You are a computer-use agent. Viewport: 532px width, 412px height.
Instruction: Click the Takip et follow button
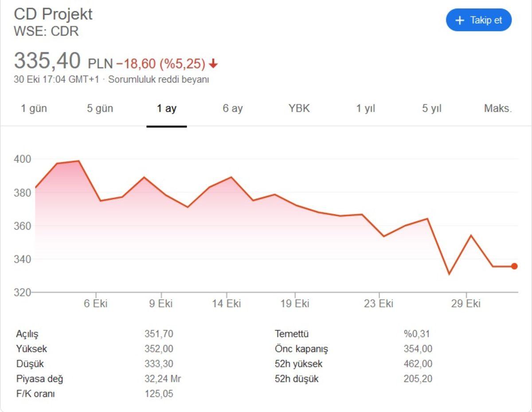tap(479, 20)
